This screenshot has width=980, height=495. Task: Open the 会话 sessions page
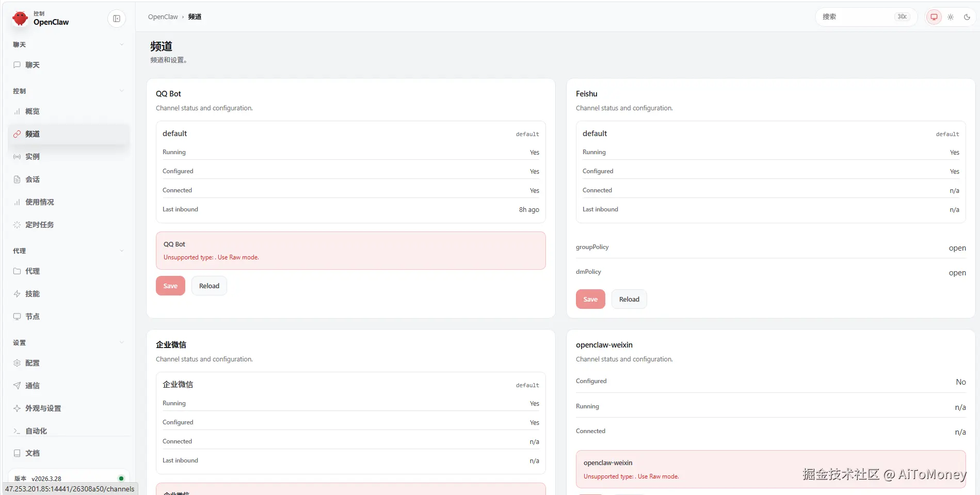pyautogui.click(x=69, y=179)
